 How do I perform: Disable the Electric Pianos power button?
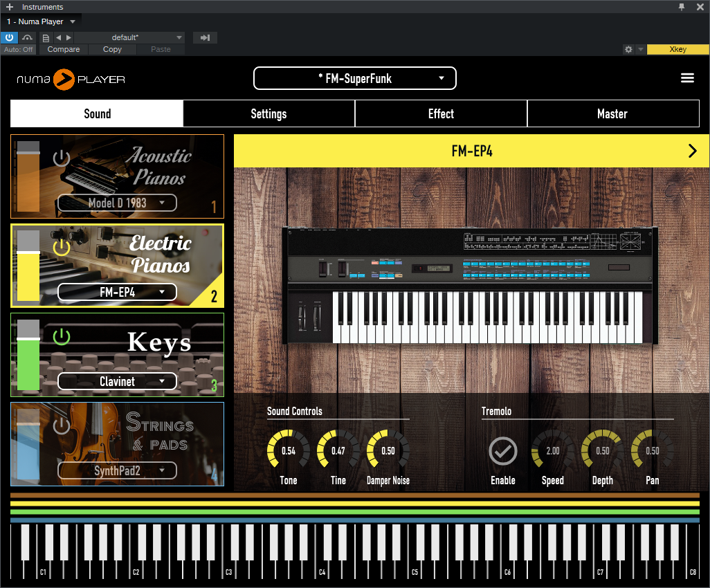[61, 247]
